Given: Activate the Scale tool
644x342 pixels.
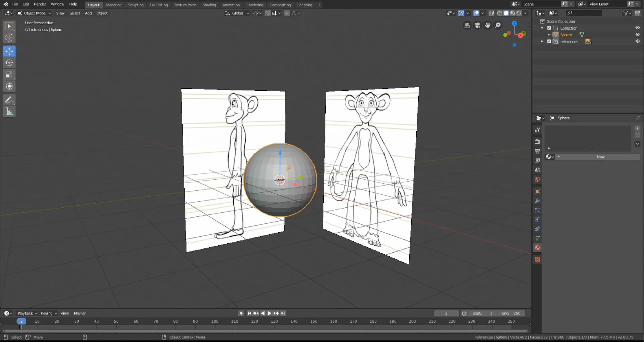Looking at the screenshot, I should [x=9, y=74].
